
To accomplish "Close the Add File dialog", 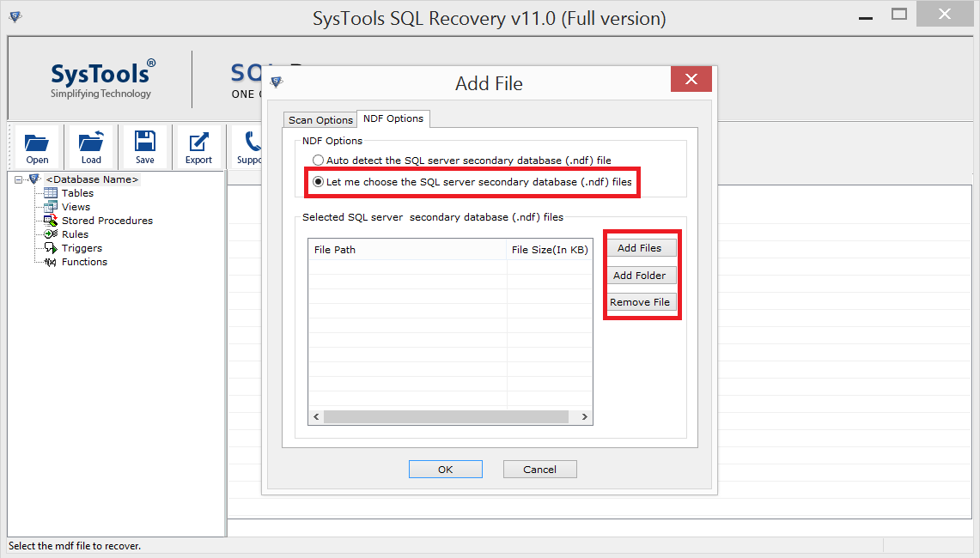I will [691, 79].
